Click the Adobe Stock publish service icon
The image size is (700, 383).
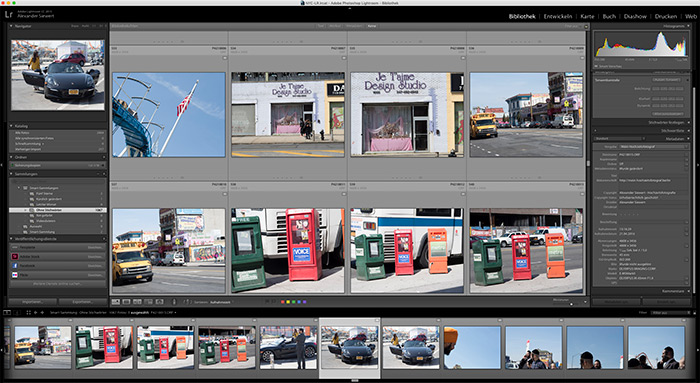click(x=15, y=257)
